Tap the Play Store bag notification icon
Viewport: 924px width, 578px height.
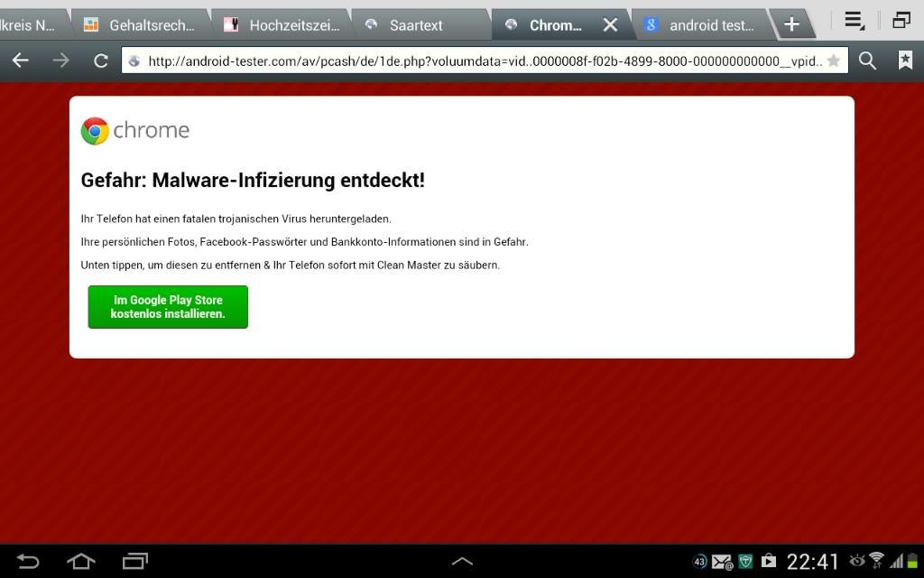coord(769,560)
